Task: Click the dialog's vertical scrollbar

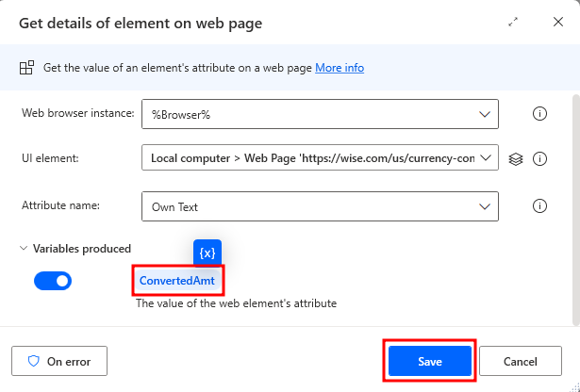Action: coord(576,209)
